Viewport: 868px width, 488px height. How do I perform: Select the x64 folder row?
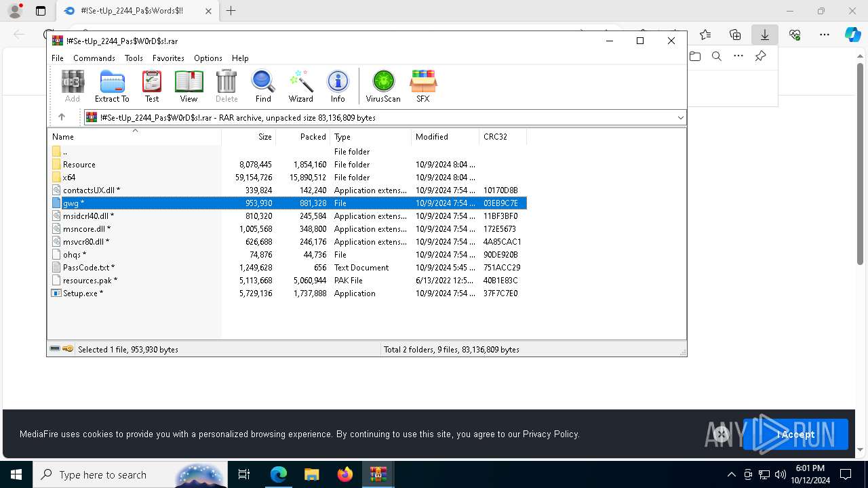click(x=288, y=178)
